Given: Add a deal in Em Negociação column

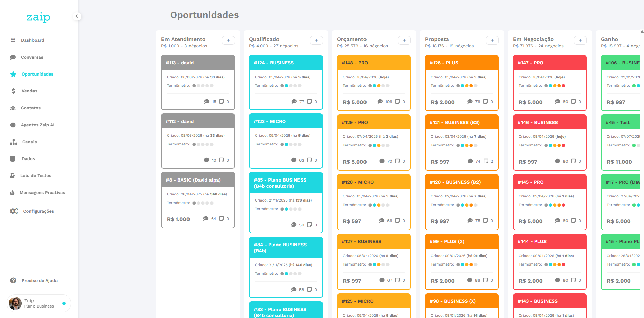Looking at the screenshot, I should 580,40.
